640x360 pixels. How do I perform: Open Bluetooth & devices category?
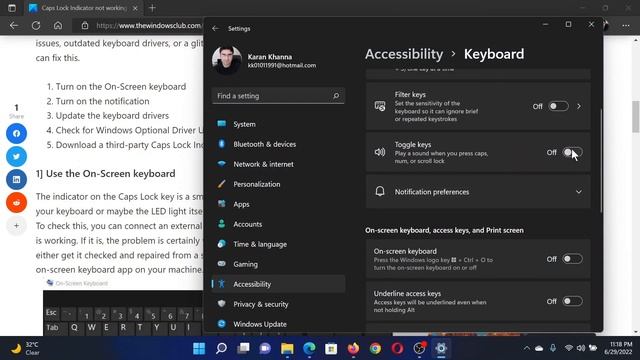click(278, 144)
